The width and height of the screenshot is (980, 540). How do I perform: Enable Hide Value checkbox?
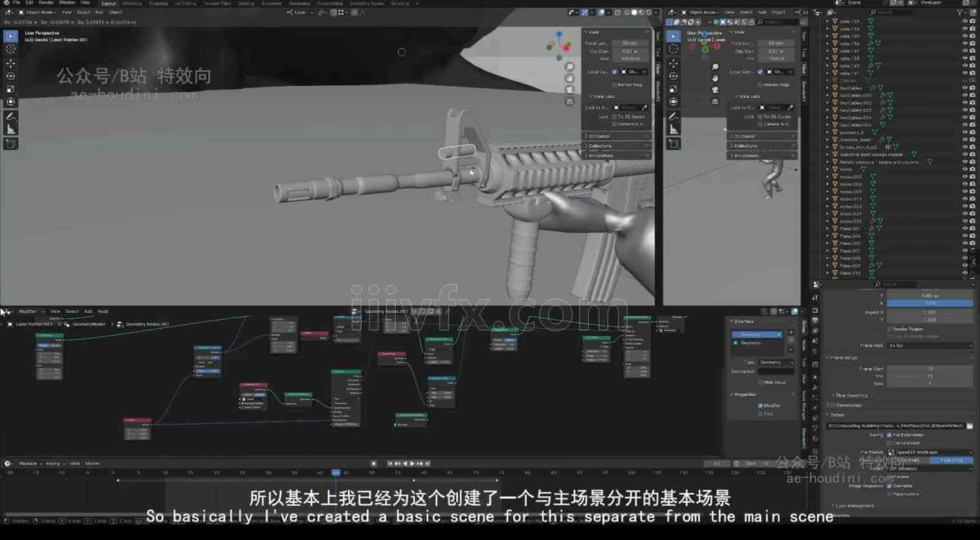pyautogui.click(x=761, y=383)
